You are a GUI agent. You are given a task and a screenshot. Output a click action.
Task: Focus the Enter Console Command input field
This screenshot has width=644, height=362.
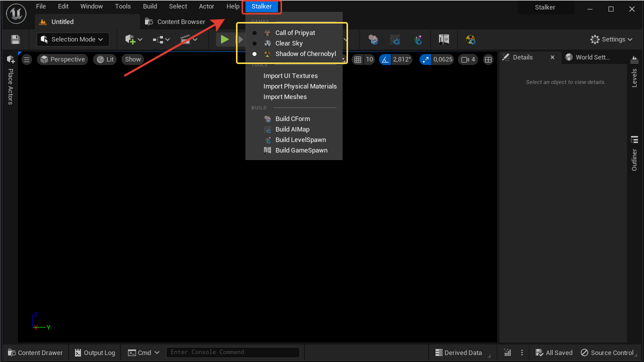pyautogui.click(x=233, y=352)
